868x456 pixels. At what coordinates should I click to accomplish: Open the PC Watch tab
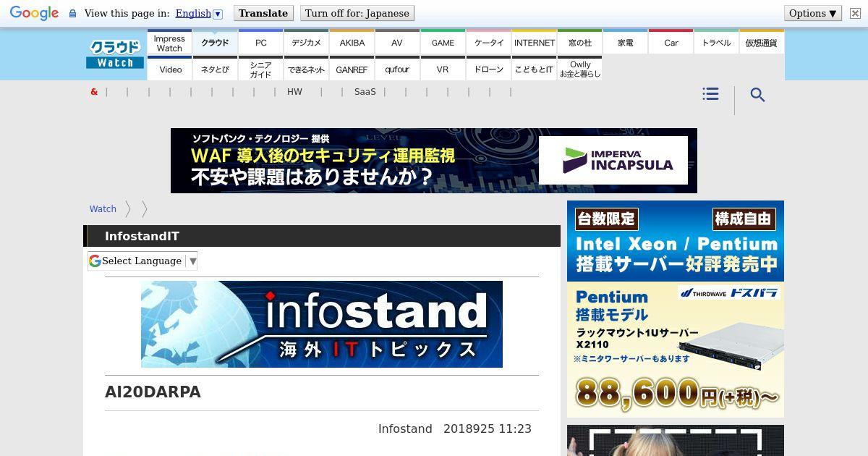pyautogui.click(x=261, y=43)
